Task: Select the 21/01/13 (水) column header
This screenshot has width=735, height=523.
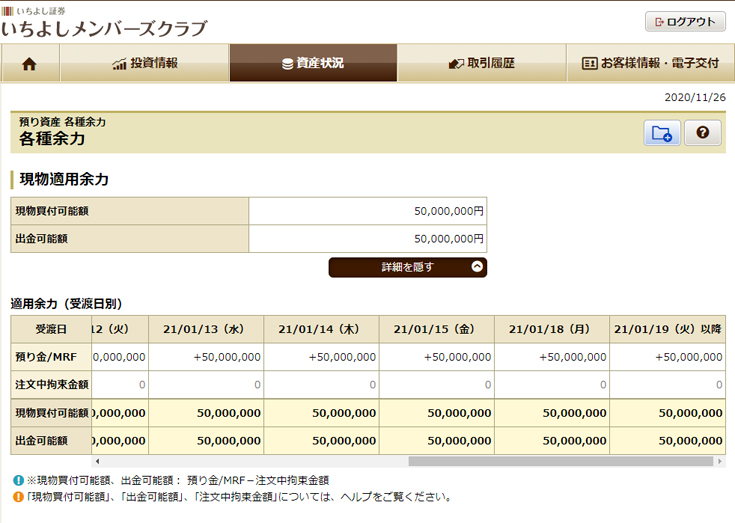Action: pos(206,329)
